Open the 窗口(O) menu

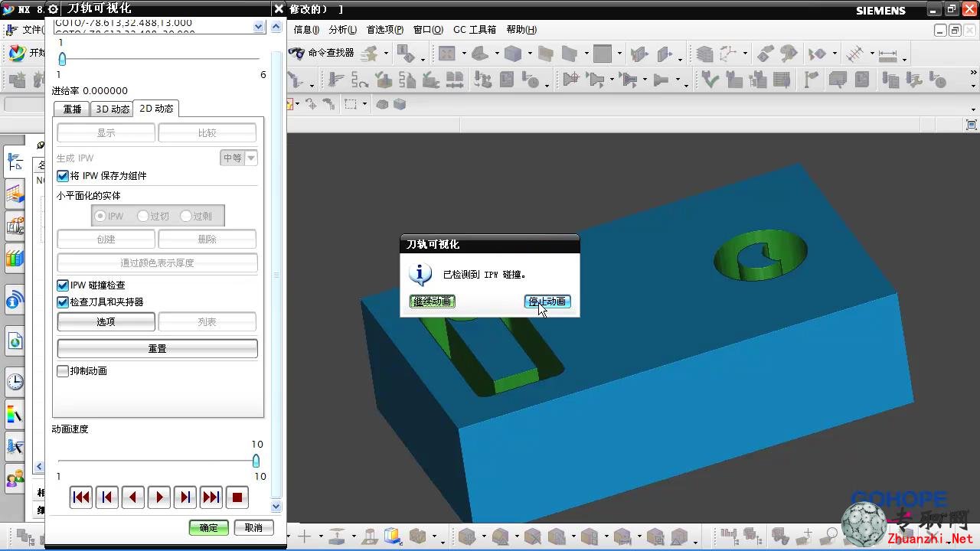click(x=428, y=30)
